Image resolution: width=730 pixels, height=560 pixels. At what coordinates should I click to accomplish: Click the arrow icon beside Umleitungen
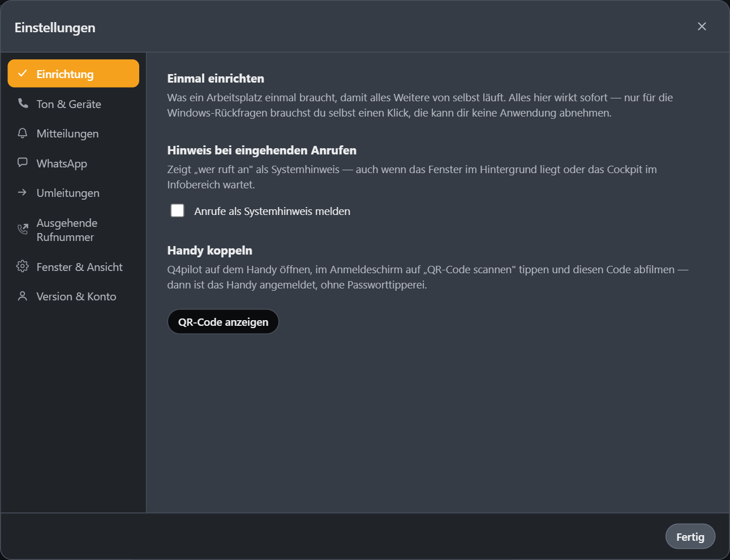23,192
